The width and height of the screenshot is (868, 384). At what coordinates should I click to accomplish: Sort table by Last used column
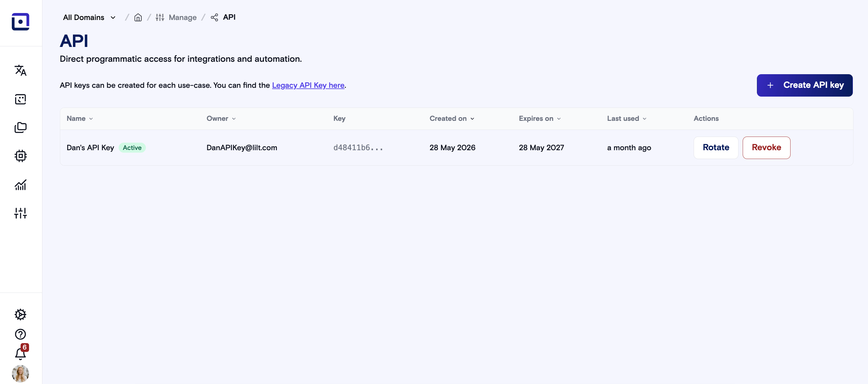tap(627, 118)
